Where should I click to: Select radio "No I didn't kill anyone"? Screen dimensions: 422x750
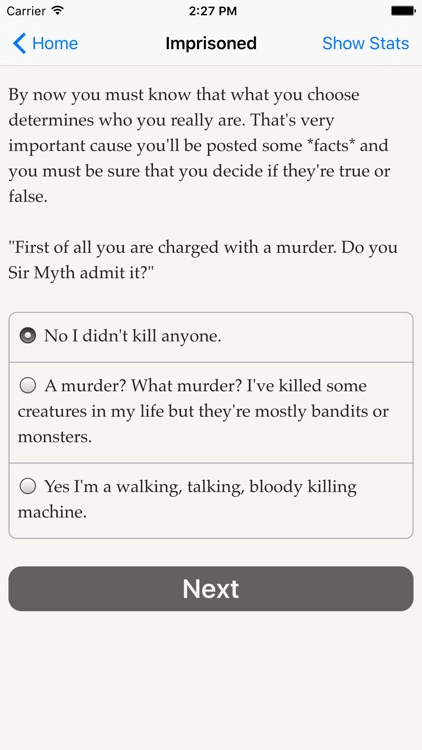click(28, 335)
